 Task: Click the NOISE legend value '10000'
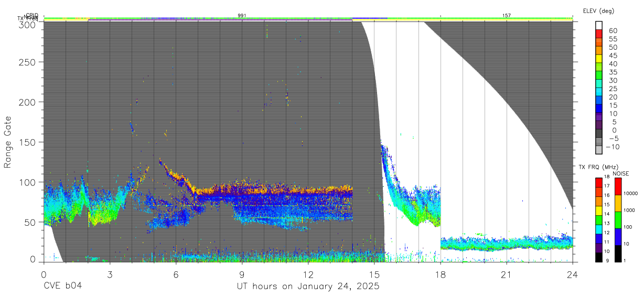pos(632,194)
